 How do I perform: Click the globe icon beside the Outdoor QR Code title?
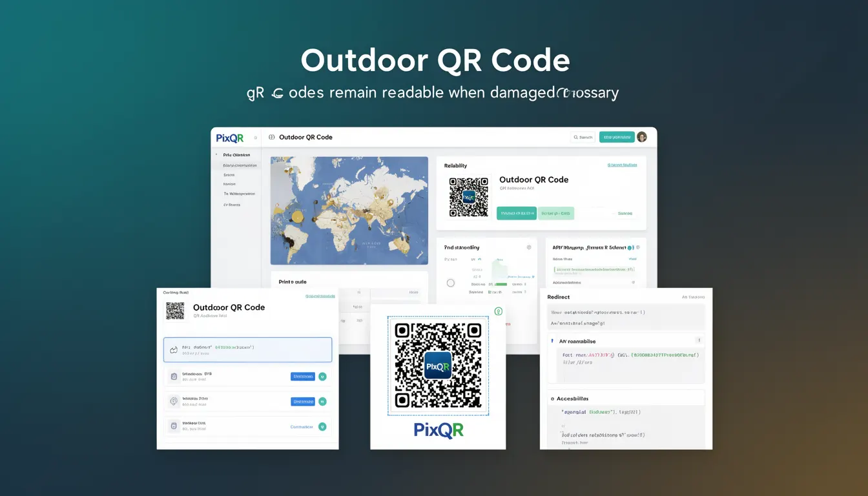point(272,137)
